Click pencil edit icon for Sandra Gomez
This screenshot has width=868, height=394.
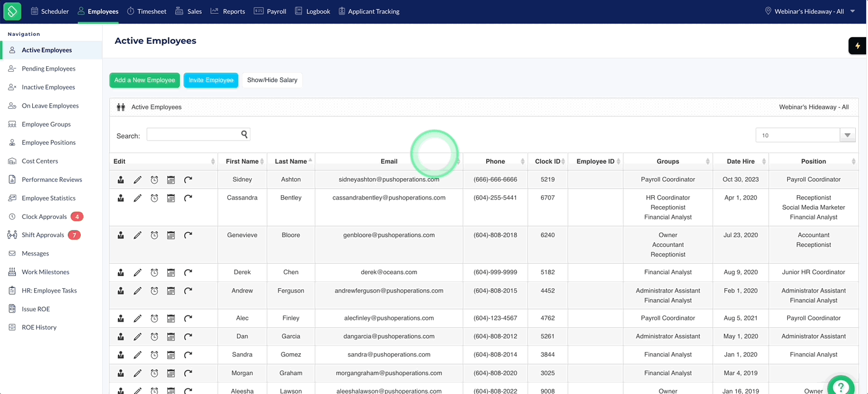[x=137, y=355]
